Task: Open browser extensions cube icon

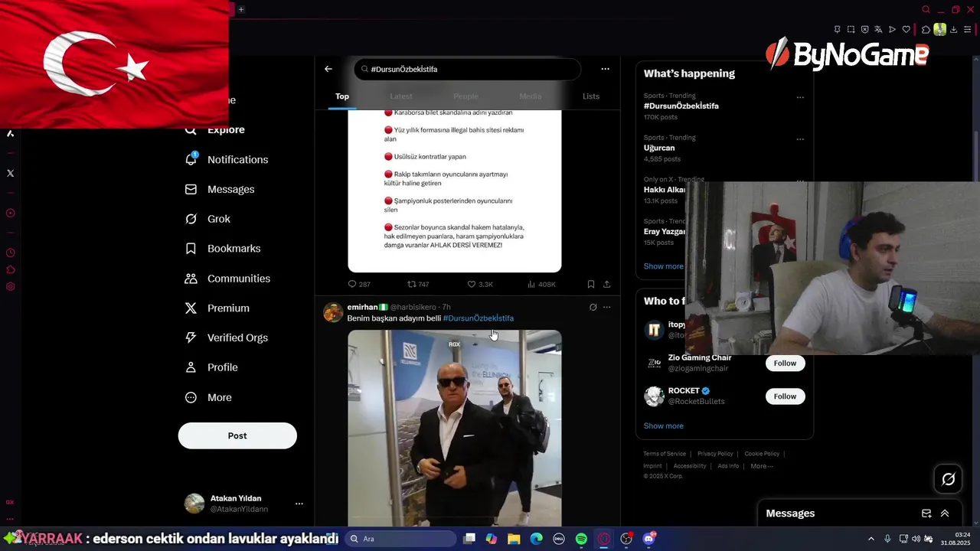Action: 926,30
